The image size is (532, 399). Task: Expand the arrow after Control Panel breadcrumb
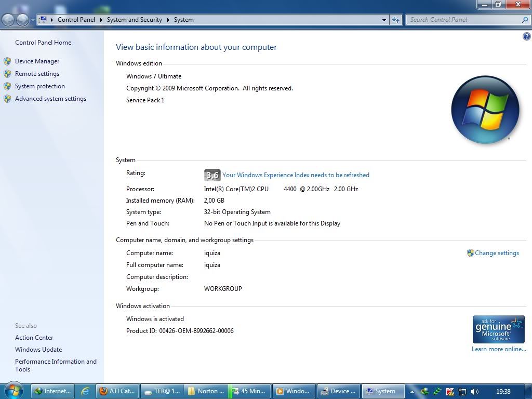coord(101,20)
